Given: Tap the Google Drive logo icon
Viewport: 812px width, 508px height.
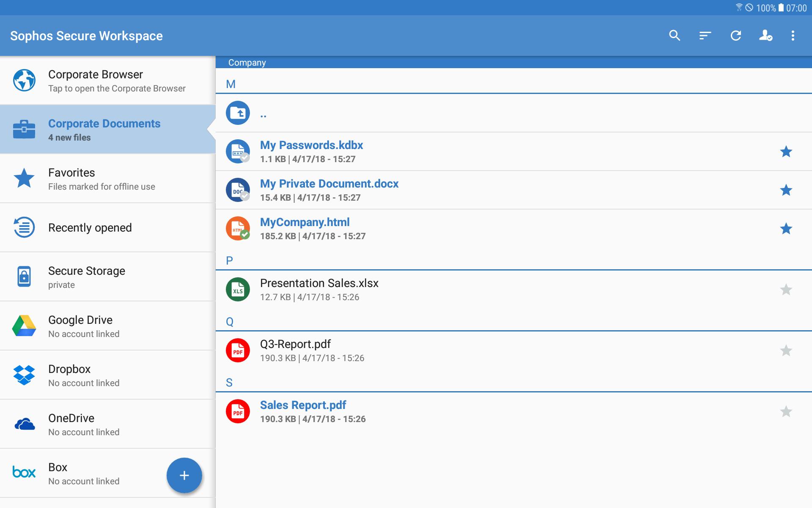Looking at the screenshot, I should click(24, 326).
